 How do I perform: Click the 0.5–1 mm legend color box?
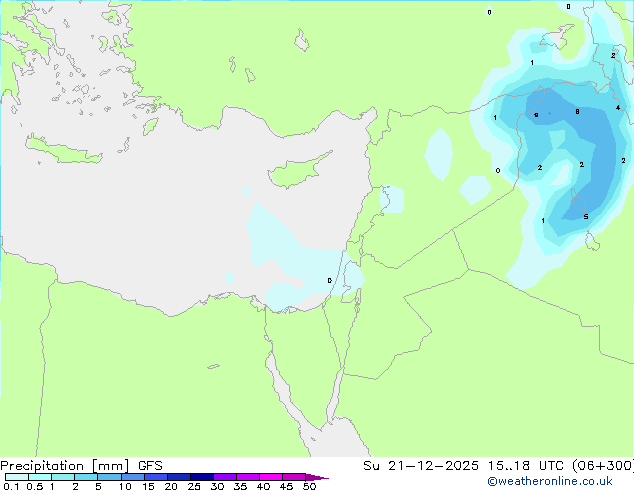pyautogui.click(x=40, y=477)
